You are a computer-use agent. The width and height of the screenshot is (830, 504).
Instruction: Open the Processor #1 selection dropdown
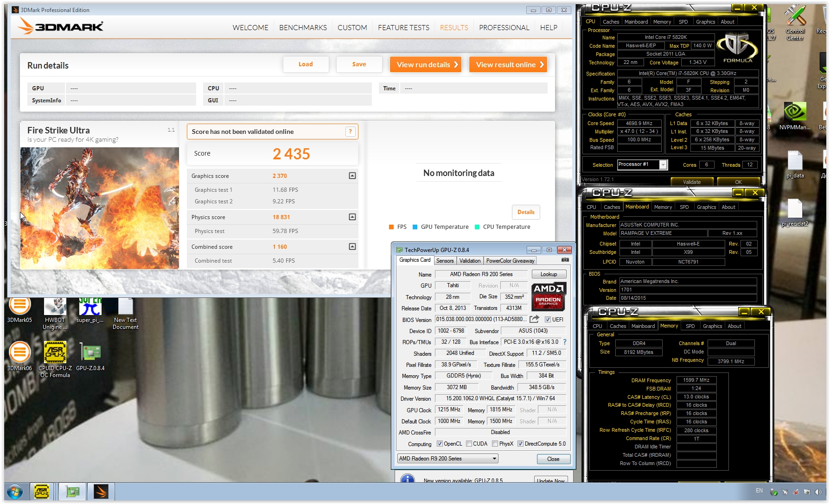(642, 164)
